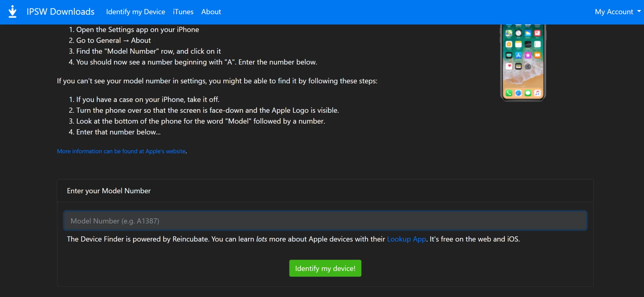Tap the green Phone icon in iPhone dock

pos(509,93)
